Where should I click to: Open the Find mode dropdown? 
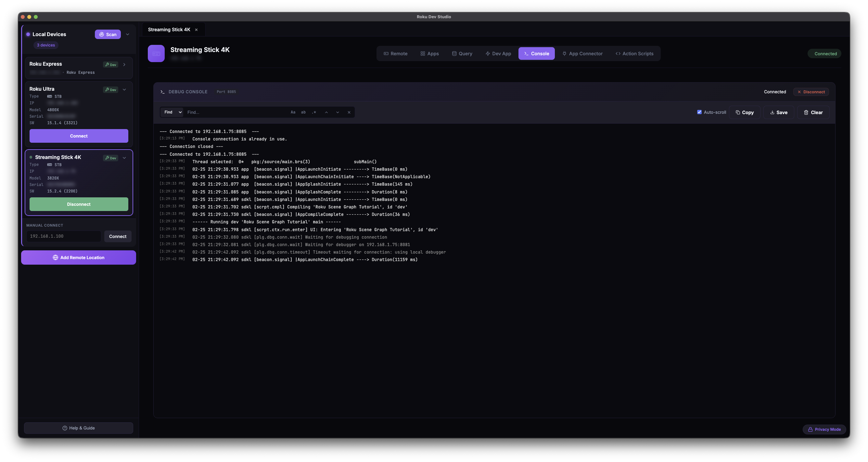click(173, 112)
